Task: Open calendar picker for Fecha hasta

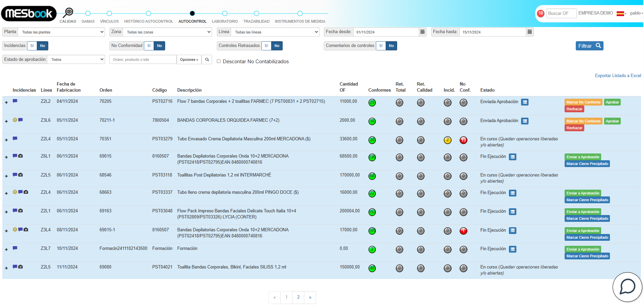Action: tap(530, 32)
